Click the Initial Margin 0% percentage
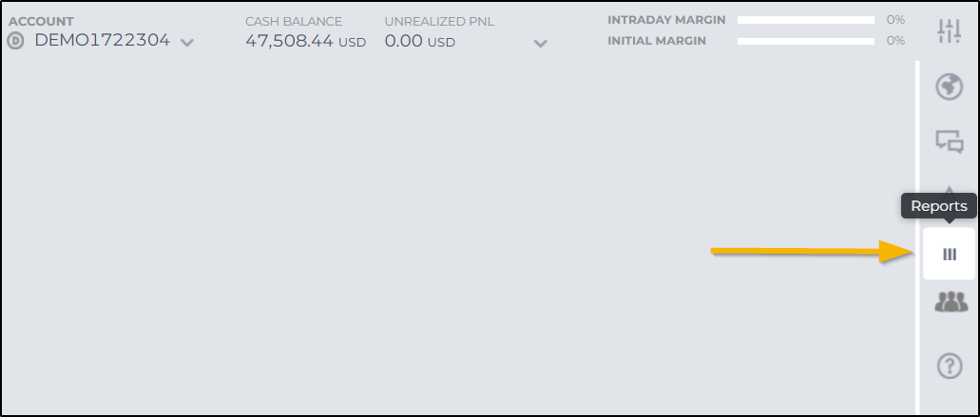This screenshot has height=417, width=980. tap(895, 41)
